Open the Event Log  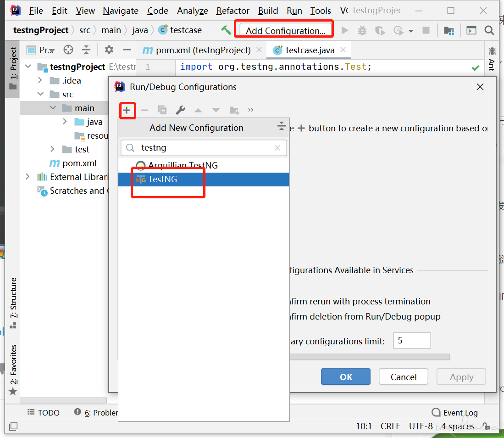point(455,412)
